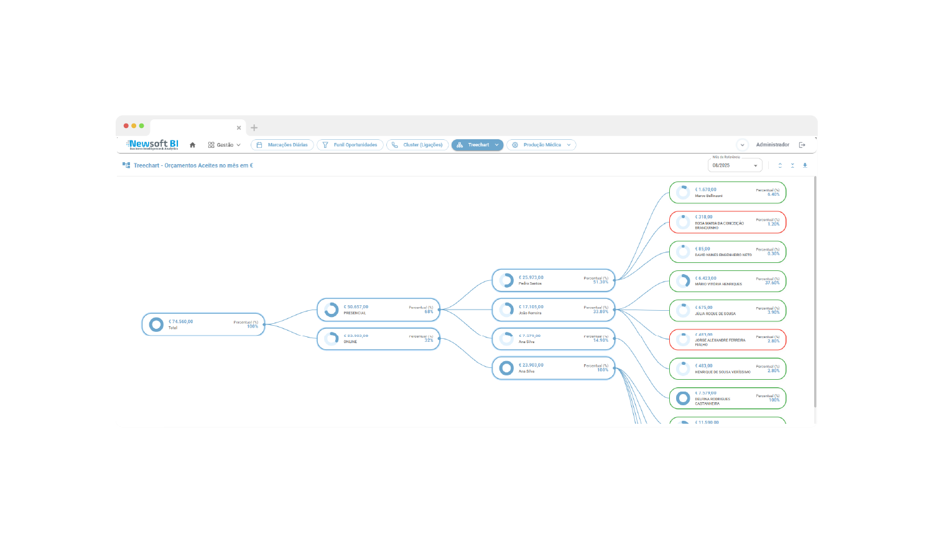Switch to Funil Oportunidades tab

(x=350, y=145)
